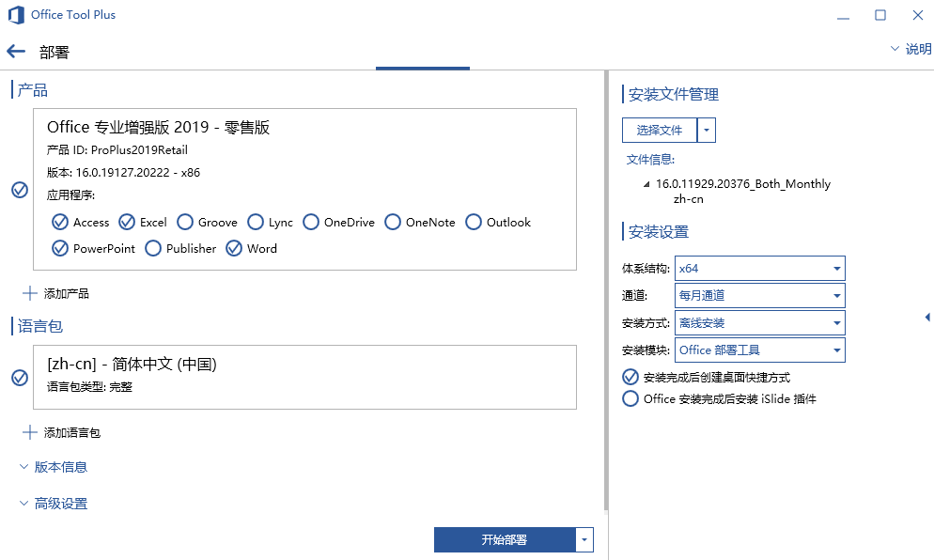Image resolution: width=934 pixels, height=560 pixels.
Task: Uncheck the Access application
Action: tap(60, 222)
